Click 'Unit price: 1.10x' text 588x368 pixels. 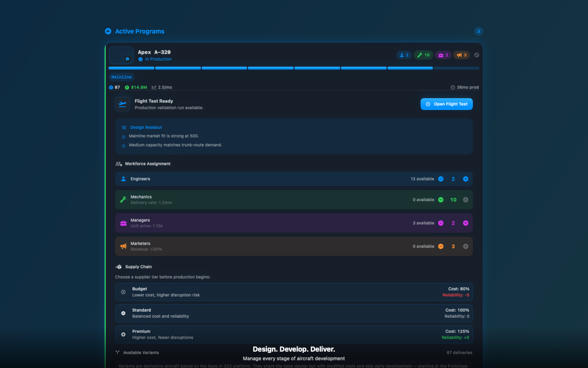(x=147, y=226)
